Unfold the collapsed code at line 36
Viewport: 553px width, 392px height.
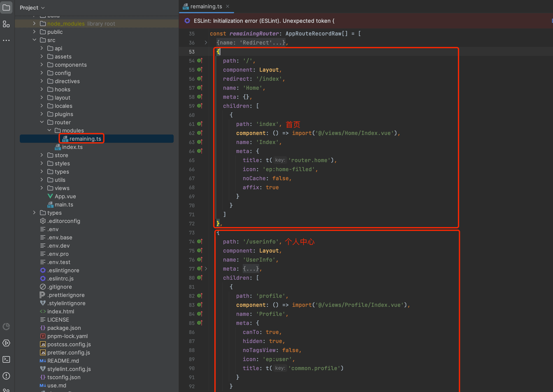pos(206,42)
